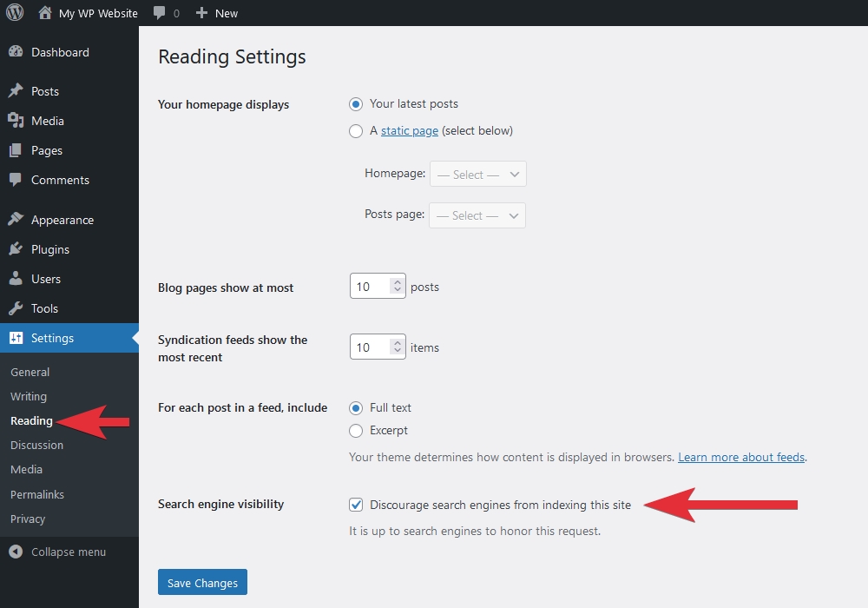
Task: Open the home icon for My WP Website
Action: [45, 13]
